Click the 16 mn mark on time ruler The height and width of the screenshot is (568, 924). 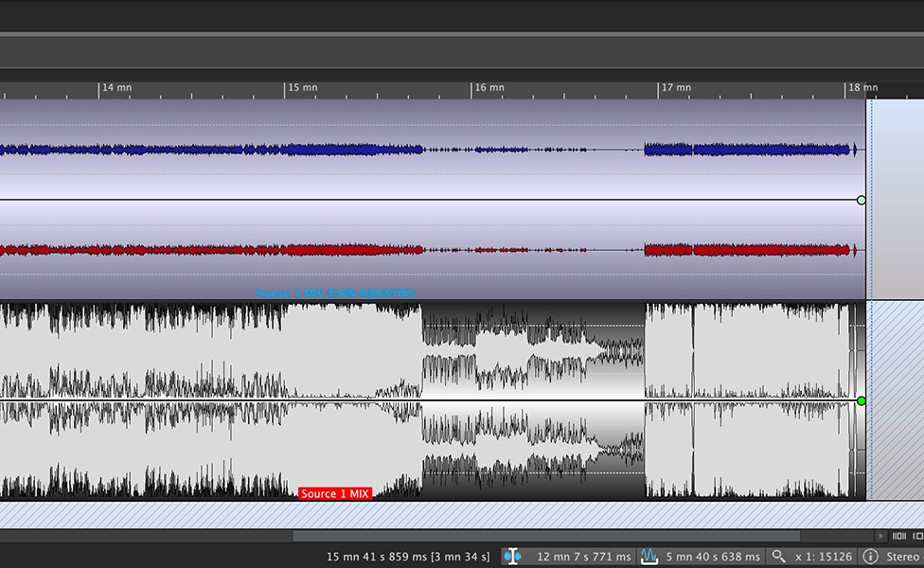(489, 88)
